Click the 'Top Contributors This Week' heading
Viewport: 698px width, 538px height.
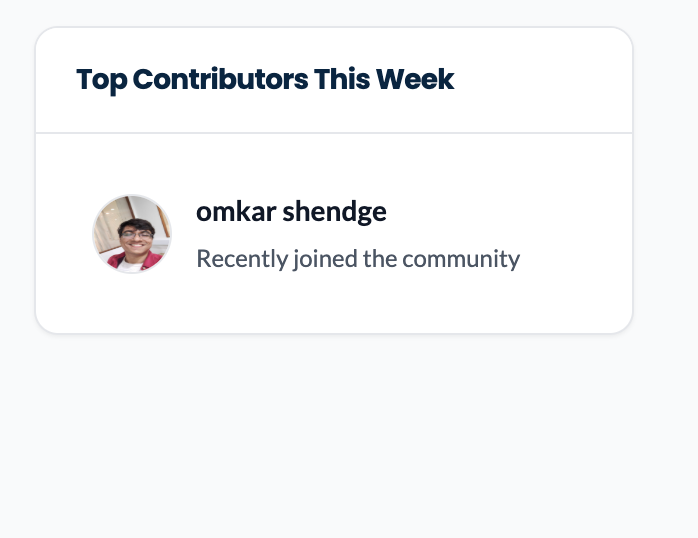(x=265, y=80)
